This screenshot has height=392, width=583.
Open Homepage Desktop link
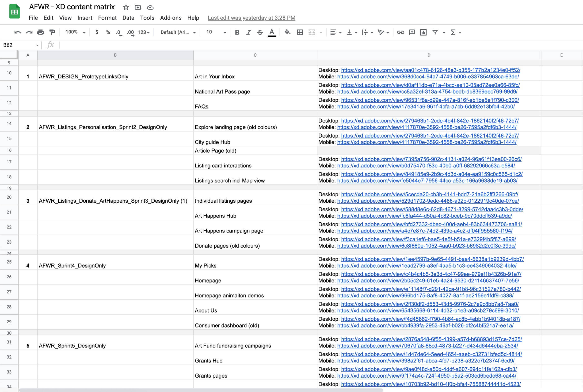tap(431, 274)
